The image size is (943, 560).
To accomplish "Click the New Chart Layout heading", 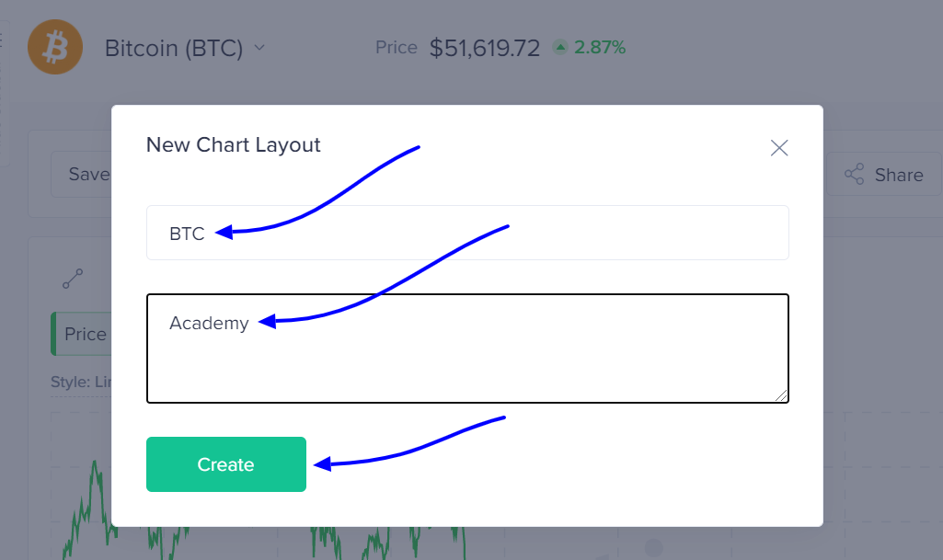I will point(234,144).
